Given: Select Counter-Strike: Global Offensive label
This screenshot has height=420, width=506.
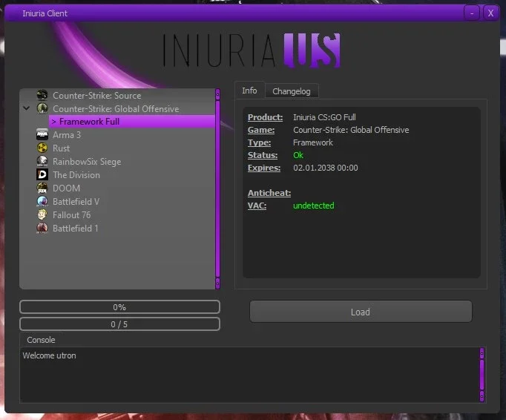Looking at the screenshot, I should 116,109.
